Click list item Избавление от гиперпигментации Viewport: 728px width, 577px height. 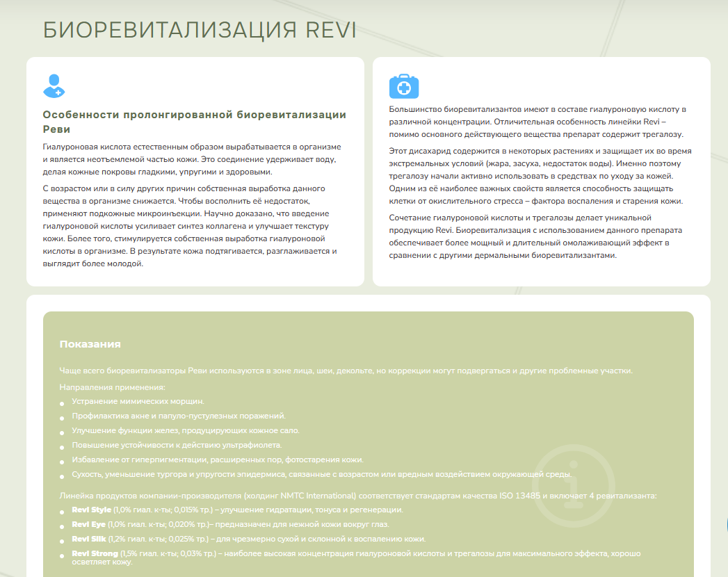218,460
